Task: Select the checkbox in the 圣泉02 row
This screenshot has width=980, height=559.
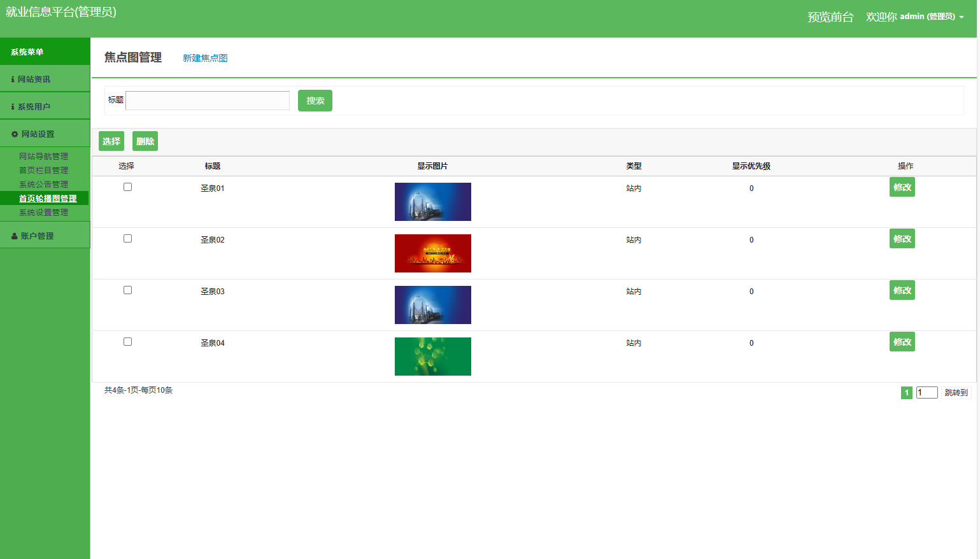Action: (127, 239)
